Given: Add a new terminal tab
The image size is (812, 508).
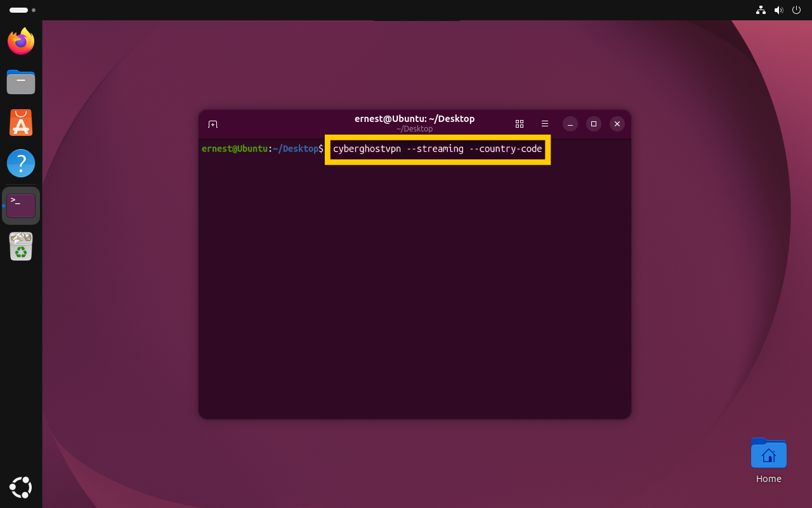Looking at the screenshot, I should [213, 124].
